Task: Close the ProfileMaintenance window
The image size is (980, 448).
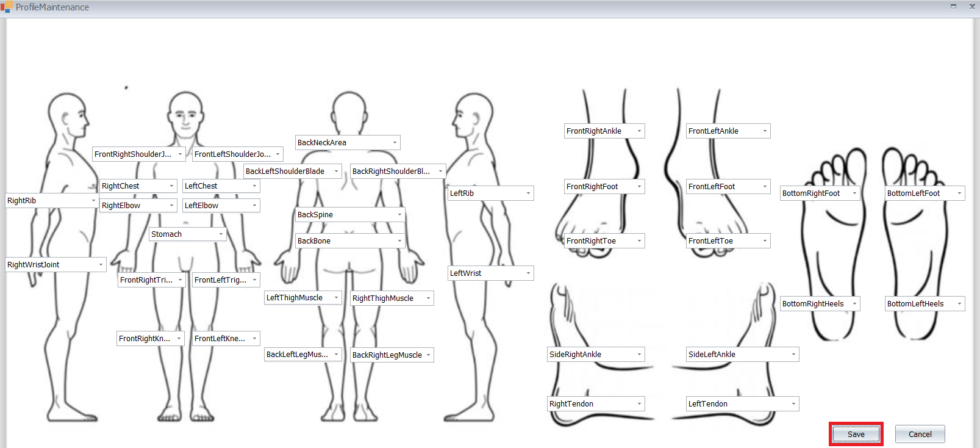Action: [x=972, y=7]
